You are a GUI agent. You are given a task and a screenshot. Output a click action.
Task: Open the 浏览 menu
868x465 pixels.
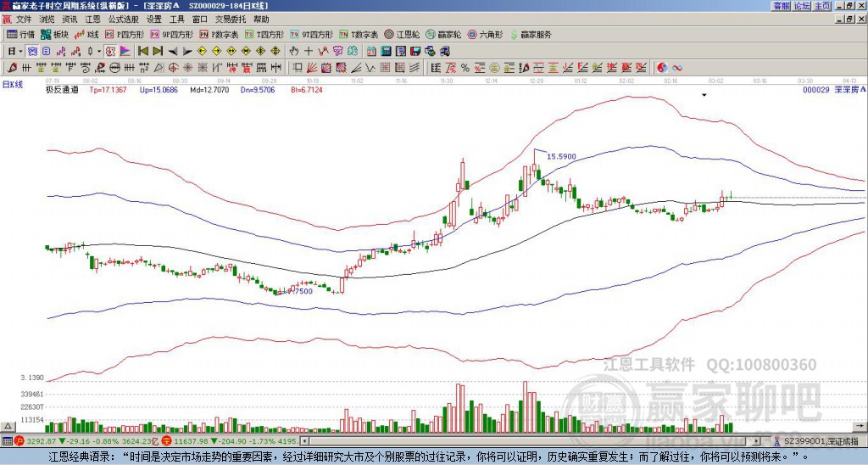click(x=47, y=20)
